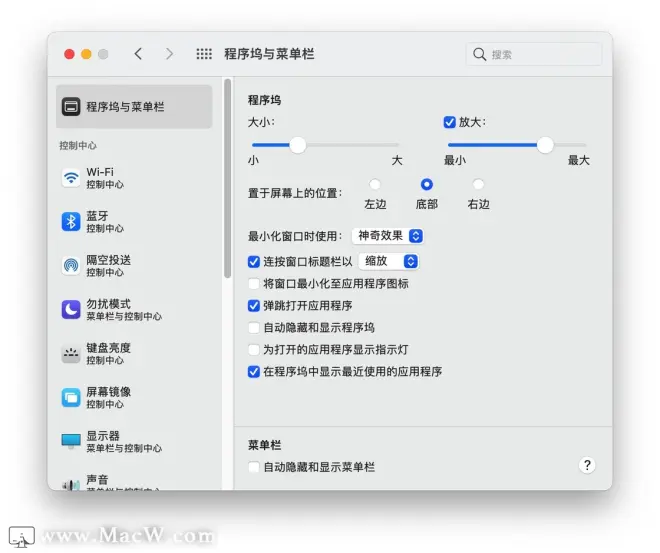The image size is (660, 553).
Task: Toggle 在程序坞中显示最近使用的应用程序
Action: (x=253, y=372)
